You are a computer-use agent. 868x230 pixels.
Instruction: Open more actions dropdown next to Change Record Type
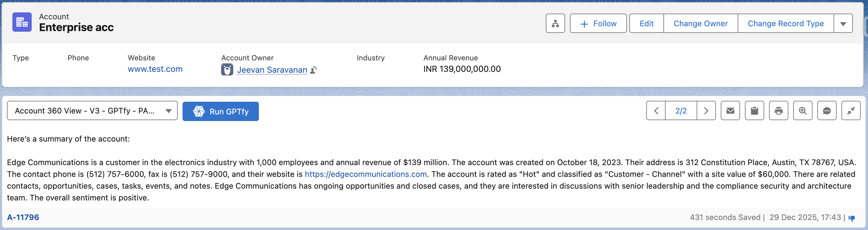[x=843, y=24]
